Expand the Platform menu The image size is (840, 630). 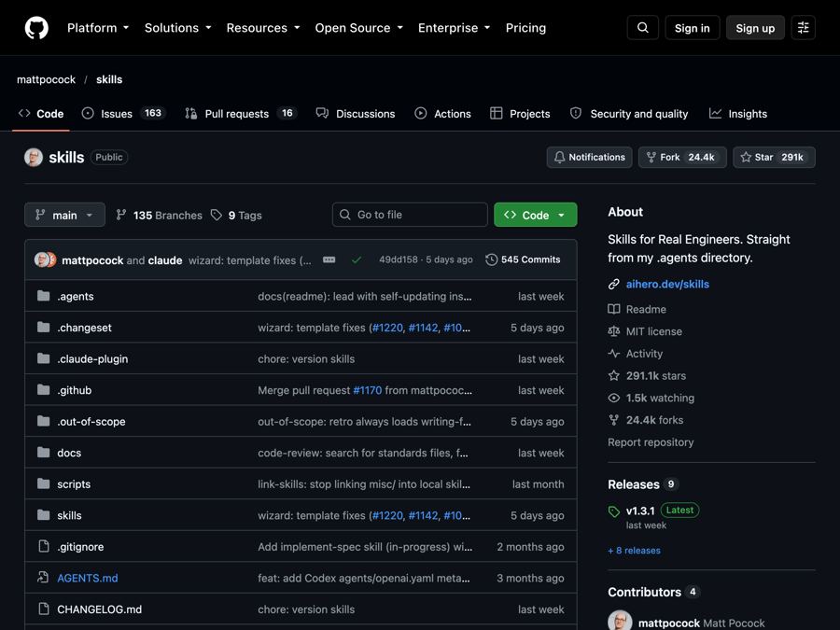click(98, 28)
